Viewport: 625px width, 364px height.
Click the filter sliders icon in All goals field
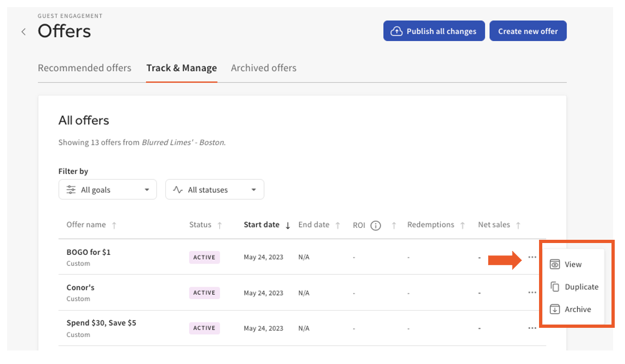tap(71, 190)
